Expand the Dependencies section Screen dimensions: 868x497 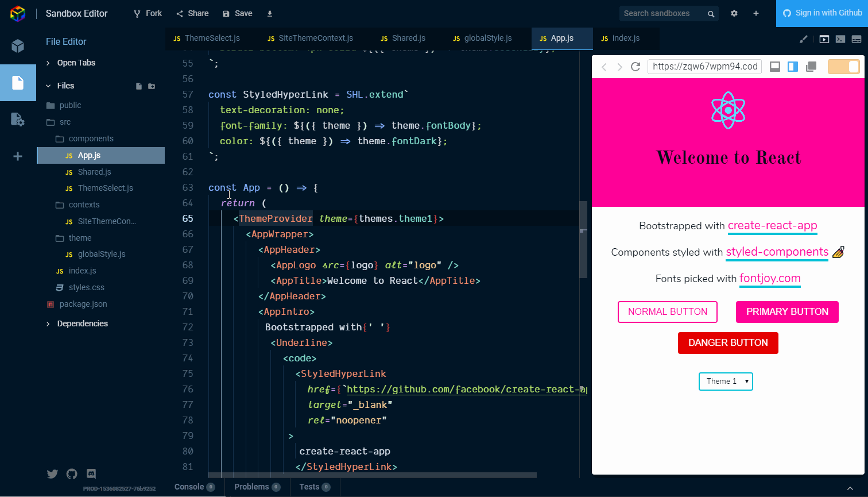coord(82,323)
